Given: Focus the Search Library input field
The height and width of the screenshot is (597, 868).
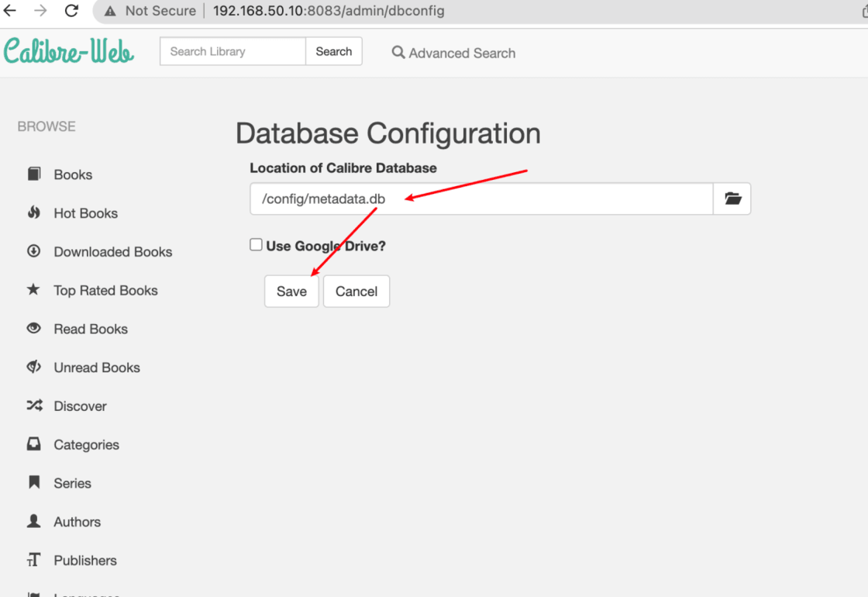Looking at the screenshot, I should [x=232, y=52].
